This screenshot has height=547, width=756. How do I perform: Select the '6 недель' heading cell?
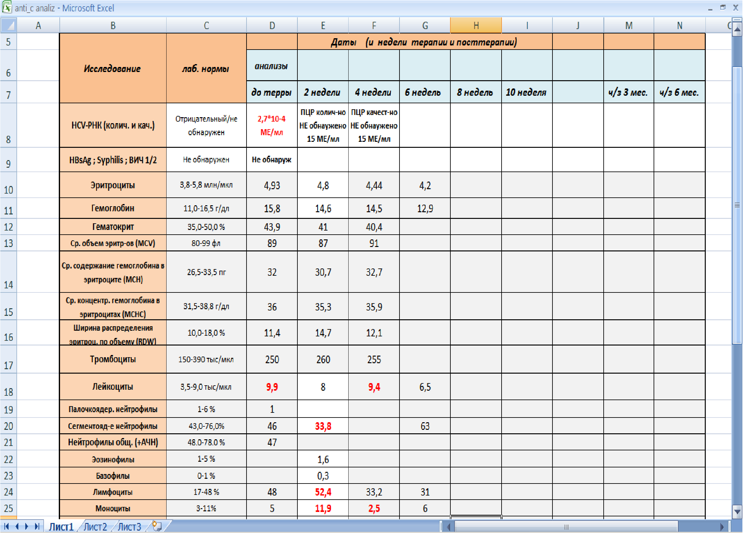pos(425,92)
